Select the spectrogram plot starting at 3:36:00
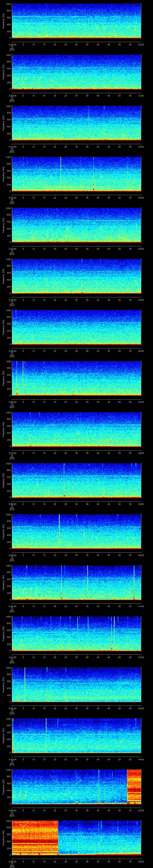153x868 pixels. click(x=76, y=378)
